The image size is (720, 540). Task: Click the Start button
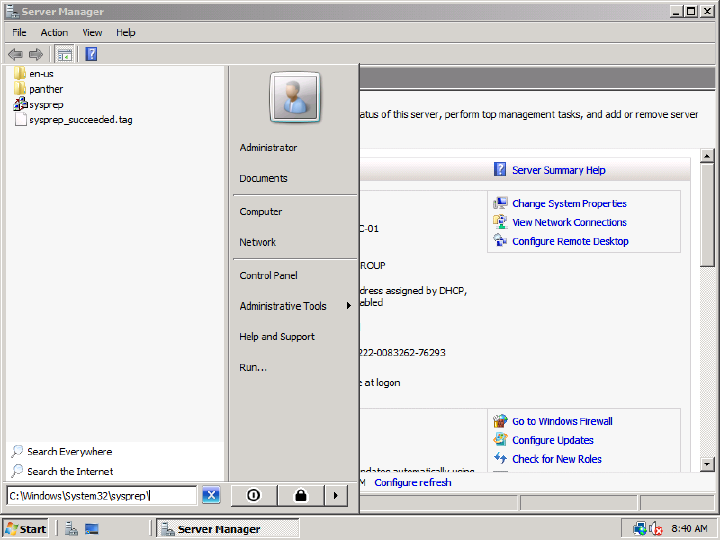pyautogui.click(x=26, y=529)
